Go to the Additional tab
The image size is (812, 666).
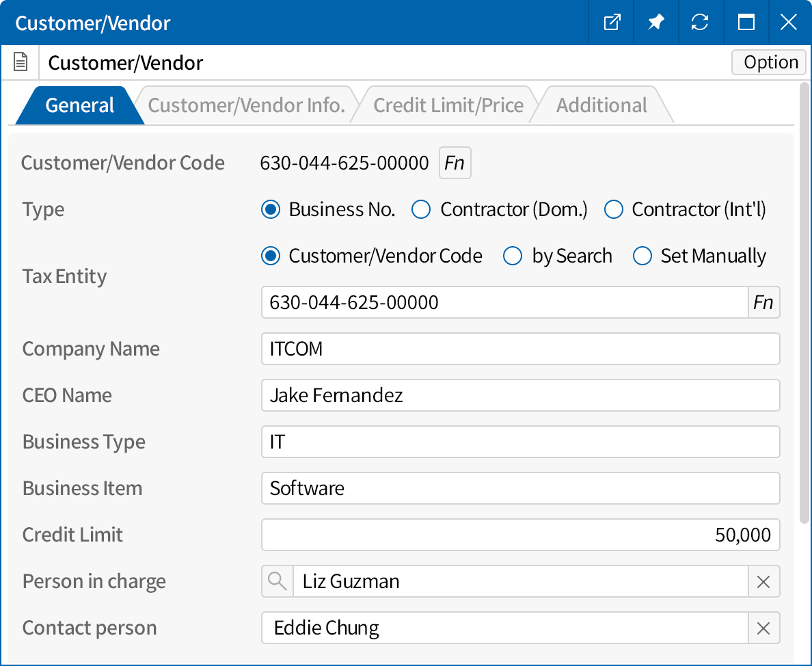point(601,105)
